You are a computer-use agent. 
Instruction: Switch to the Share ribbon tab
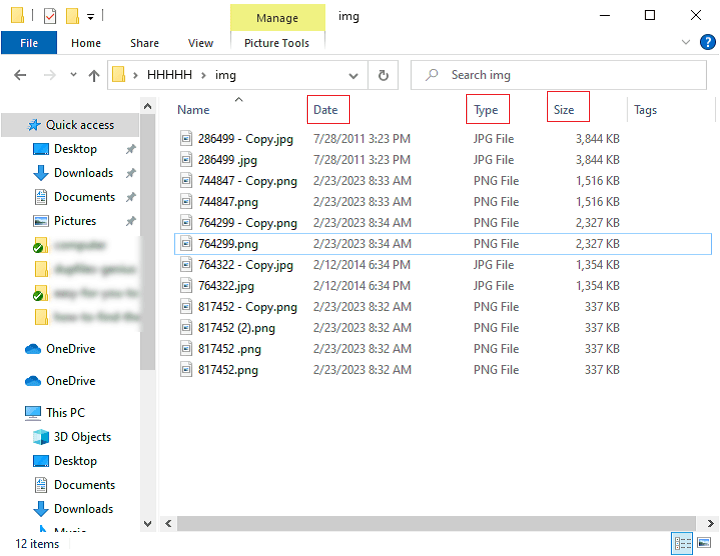point(144,43)
